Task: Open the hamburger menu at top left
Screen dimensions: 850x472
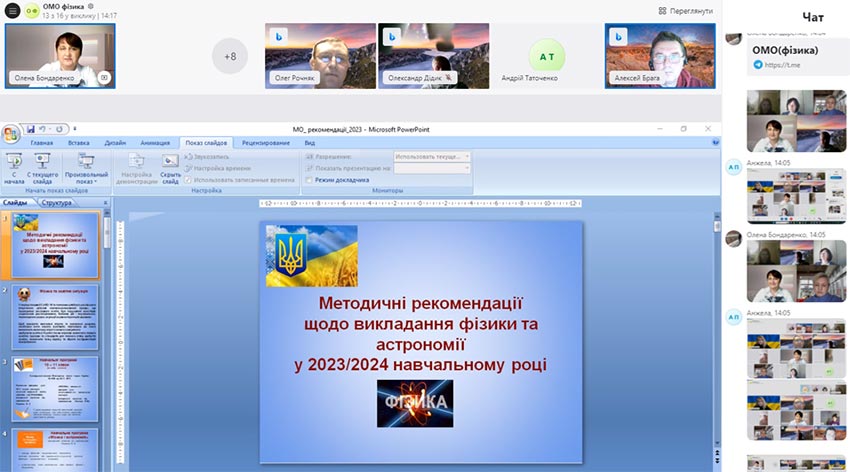Action: (13, 11)
